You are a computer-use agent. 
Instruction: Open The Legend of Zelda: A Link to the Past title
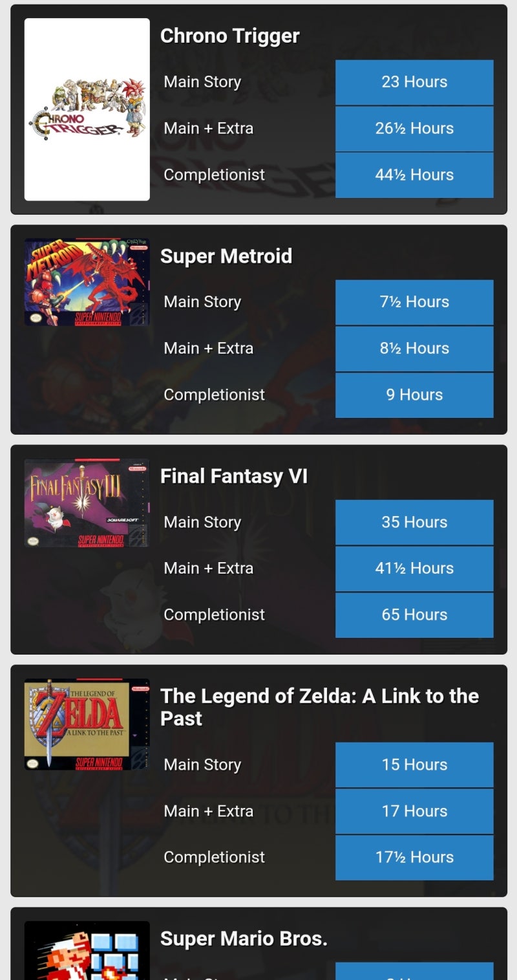point(320,707)
